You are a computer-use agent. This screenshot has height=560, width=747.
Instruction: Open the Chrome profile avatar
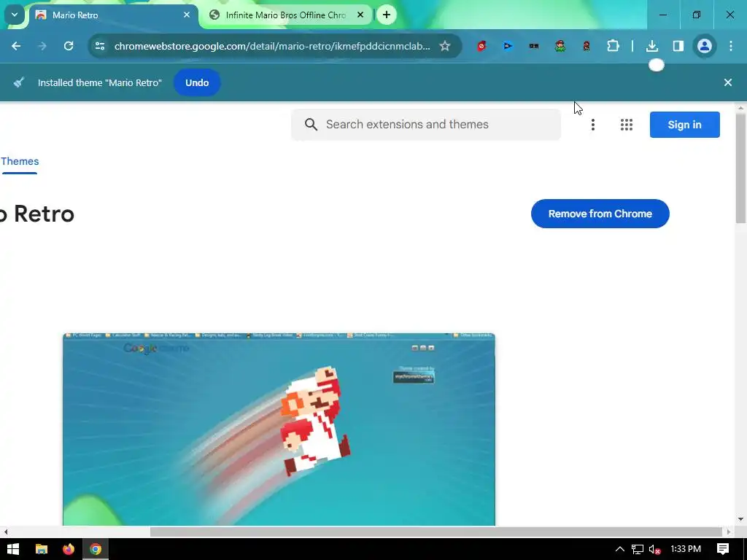point(705,46)
